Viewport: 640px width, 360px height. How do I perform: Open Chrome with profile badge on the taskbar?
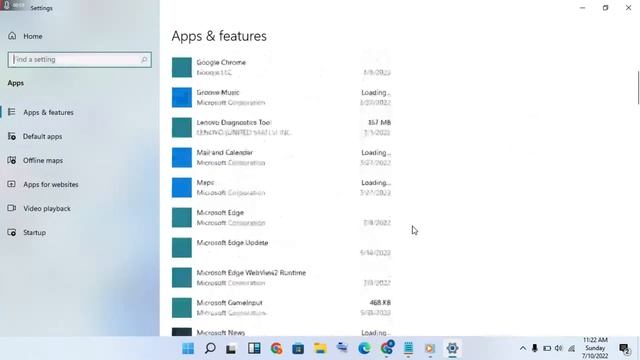point(387,348)
